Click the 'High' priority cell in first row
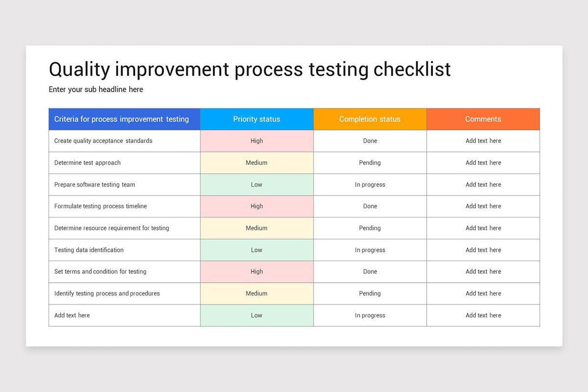588x392 pixels. [257, 141]
